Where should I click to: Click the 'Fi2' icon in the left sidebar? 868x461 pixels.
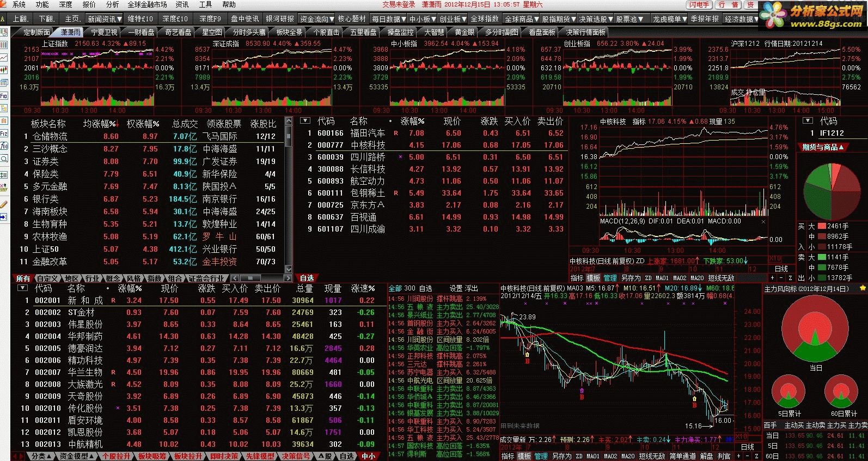(4, 134)
